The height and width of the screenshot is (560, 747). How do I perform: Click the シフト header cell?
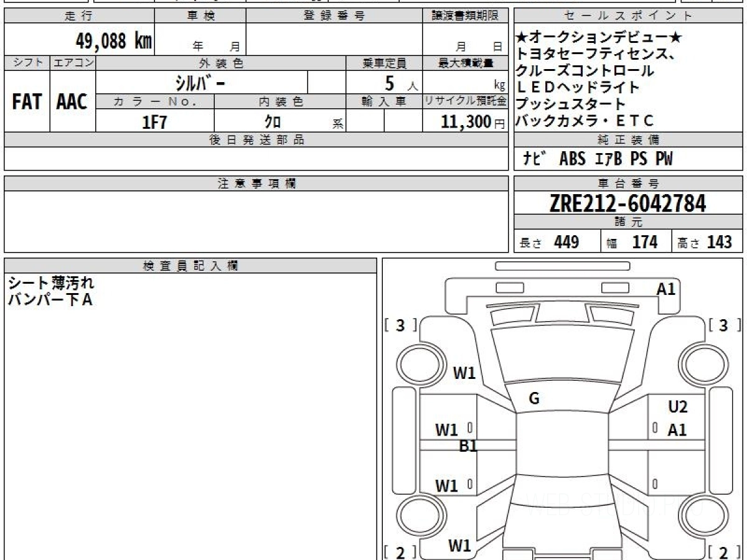[27, 63]
